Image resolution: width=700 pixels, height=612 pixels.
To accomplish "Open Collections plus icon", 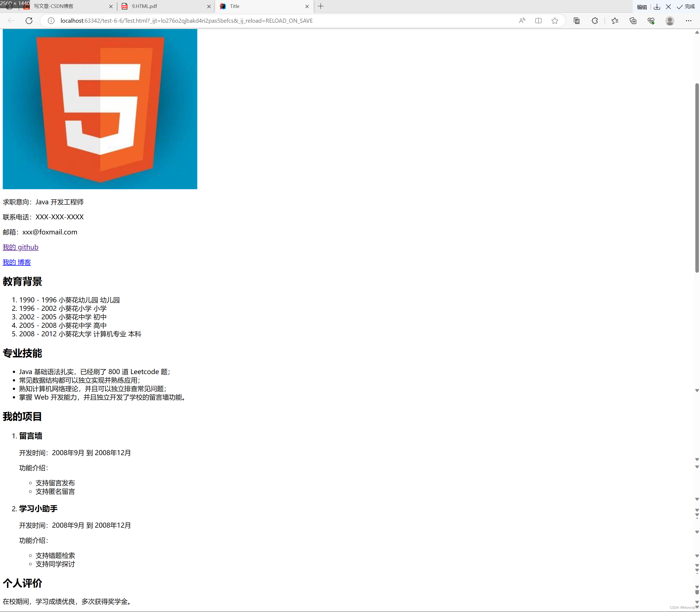I will point(633,21).
